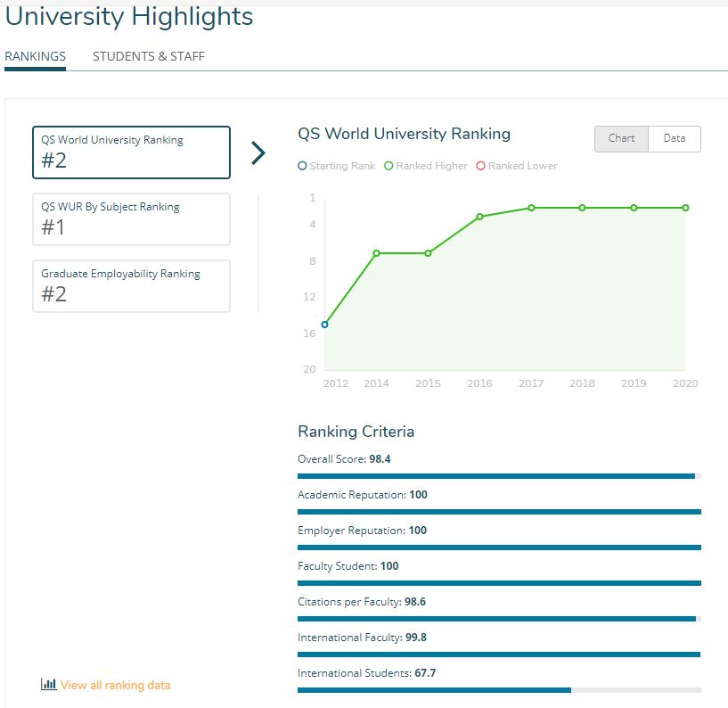This screenshot has height=708, width=728.
Task: Click the Starting Rank legend text
Action: [342, 166]
